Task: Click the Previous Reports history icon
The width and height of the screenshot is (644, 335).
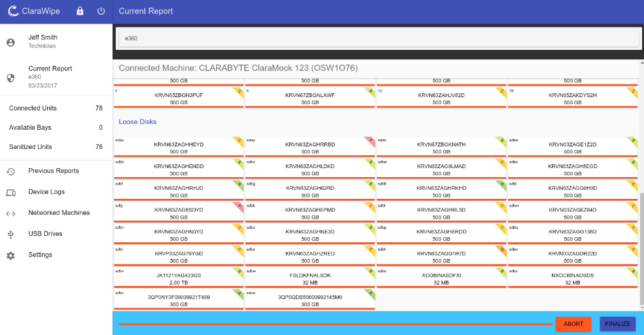Action: point(11,171)
